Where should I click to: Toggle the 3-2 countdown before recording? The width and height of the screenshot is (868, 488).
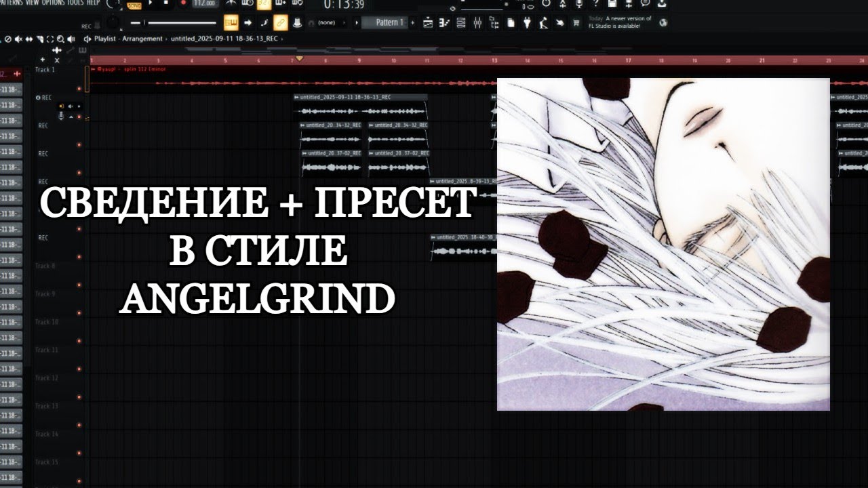coord(264,4)
